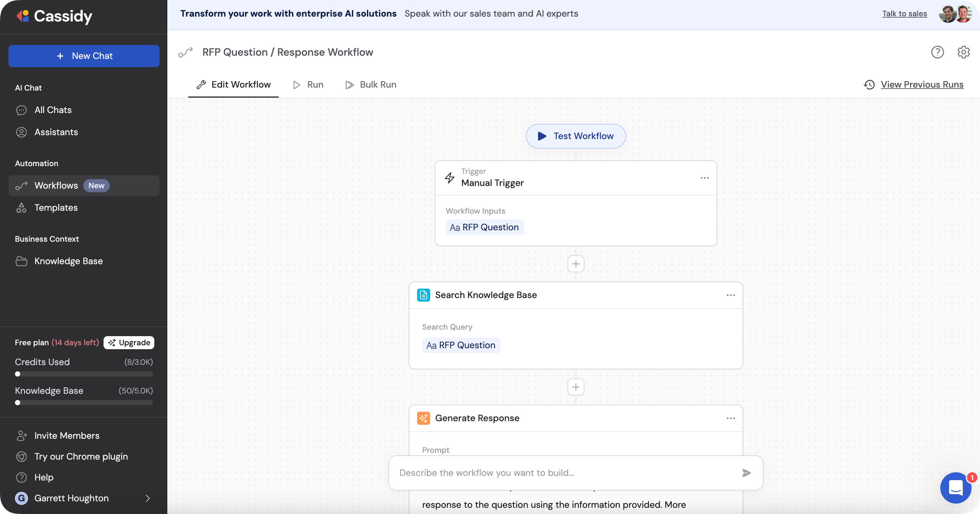The height and width of the screenshot is (514, 980).
Task: Expand Garrett Houghton account chevron
Action: point(147,498)
